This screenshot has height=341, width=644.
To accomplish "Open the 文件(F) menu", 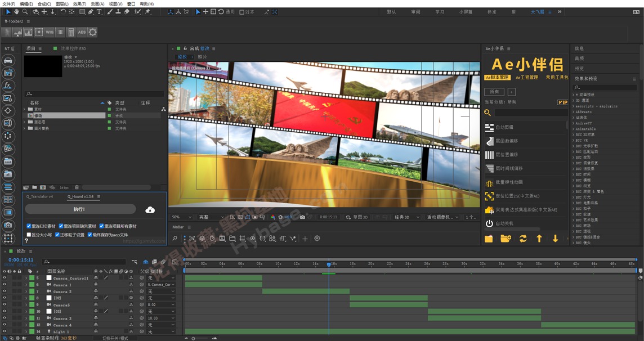I will [8, 4].
